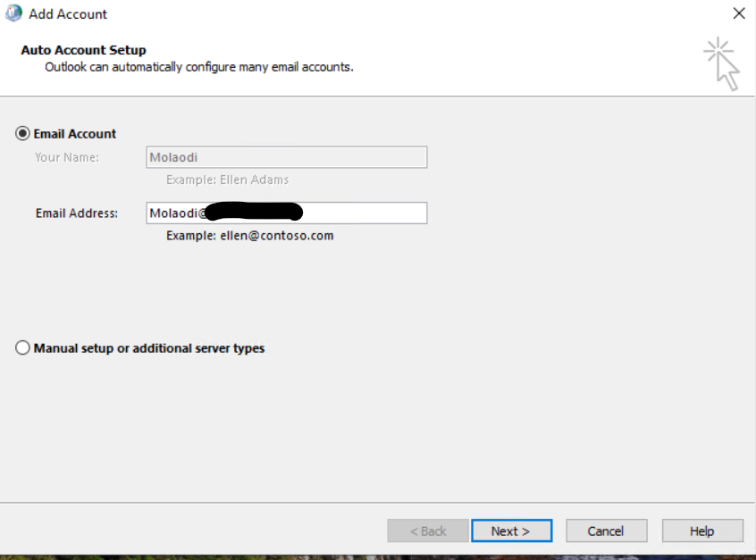This screenshot has width=756, height=560.
Task: Click the 'Your Name:' label
Action: tap(67, 157)
